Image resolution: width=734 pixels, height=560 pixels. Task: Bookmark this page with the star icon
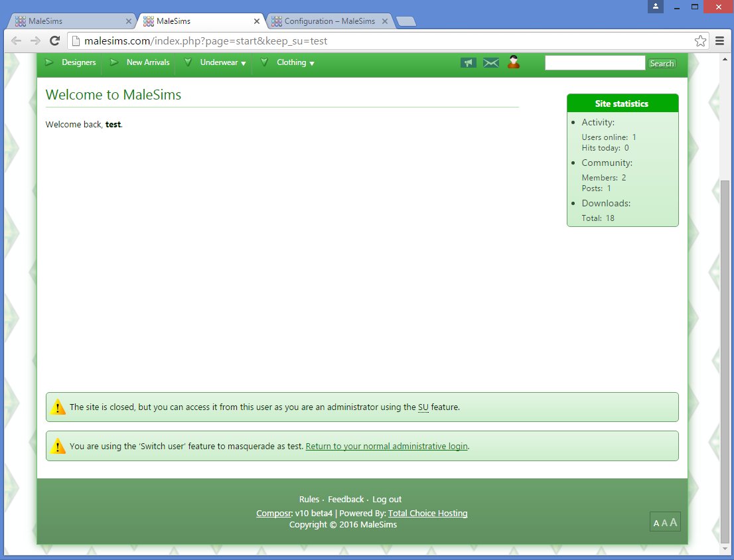pos(700,40)
